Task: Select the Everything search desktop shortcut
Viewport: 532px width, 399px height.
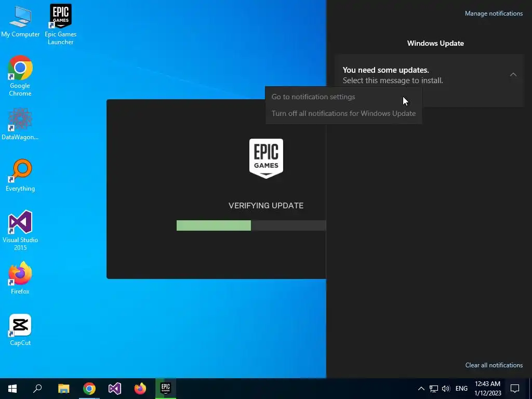Action: (20, 175)
